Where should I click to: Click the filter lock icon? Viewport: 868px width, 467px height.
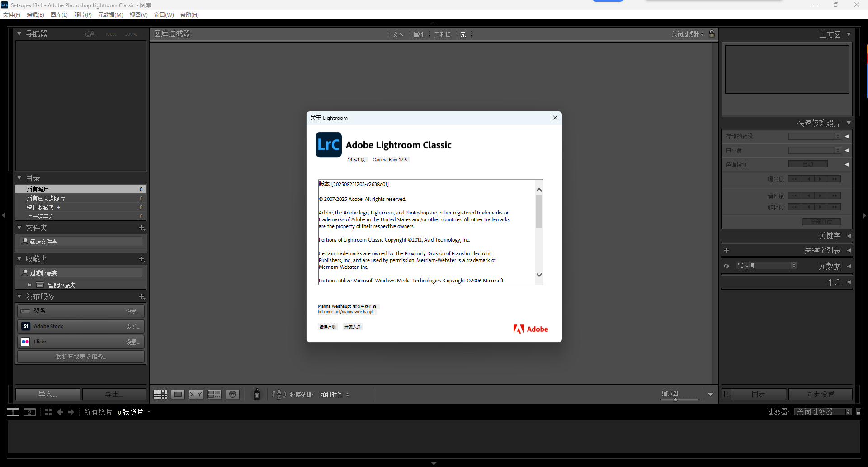712,33
